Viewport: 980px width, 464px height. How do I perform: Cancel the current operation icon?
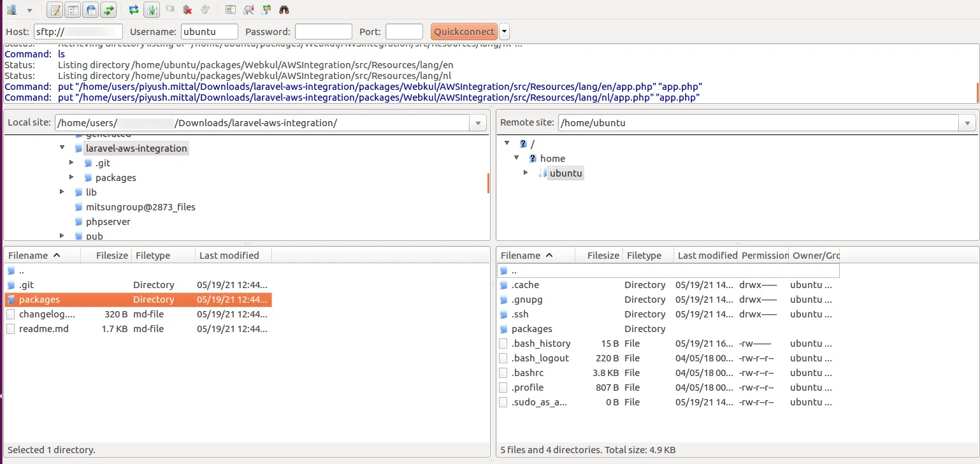(169, 10)
